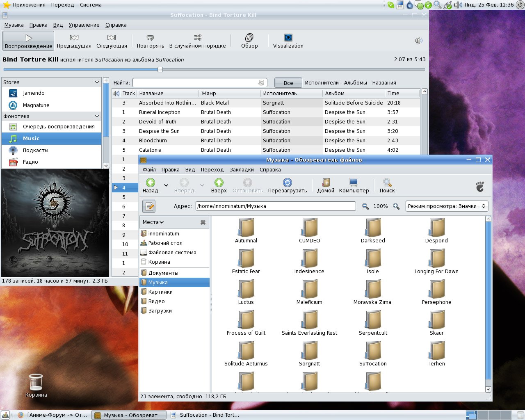Toggle the Повторять repeat mode
Image resolution: width=525 pixels, height=420 pixels.
click(x=151, y=41)
